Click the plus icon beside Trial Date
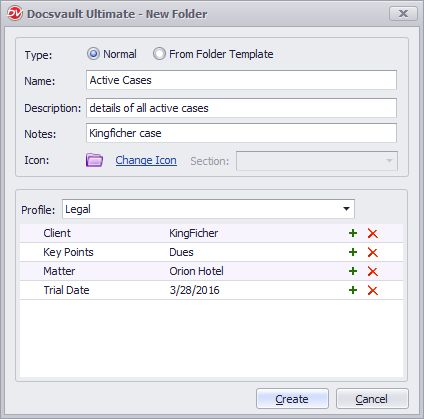424x419 pixels. coord(353,290)
